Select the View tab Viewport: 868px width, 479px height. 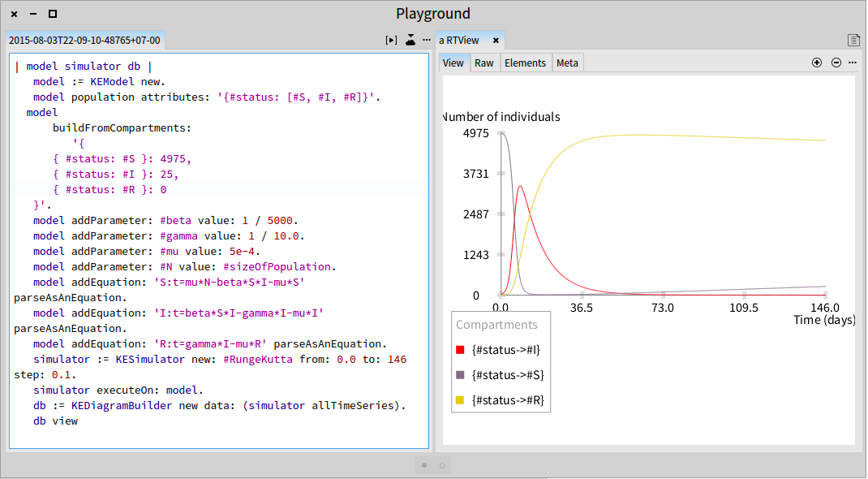coord(453,63)
